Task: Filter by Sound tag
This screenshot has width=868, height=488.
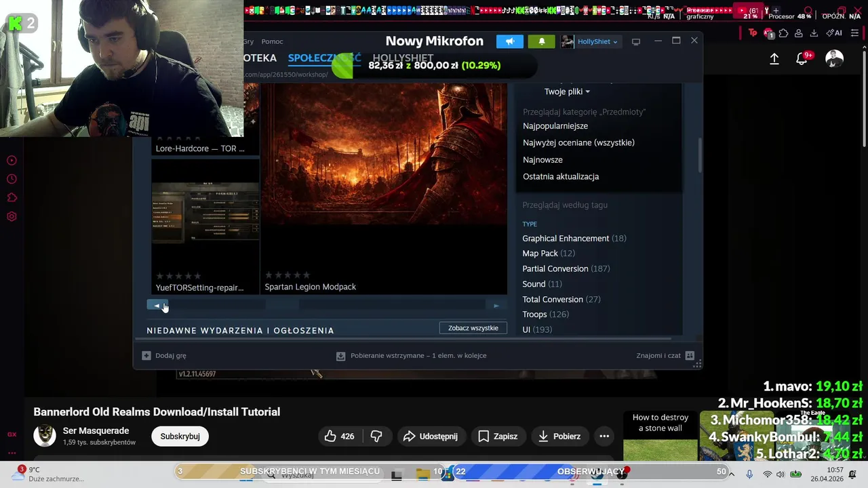Action: 542,284
